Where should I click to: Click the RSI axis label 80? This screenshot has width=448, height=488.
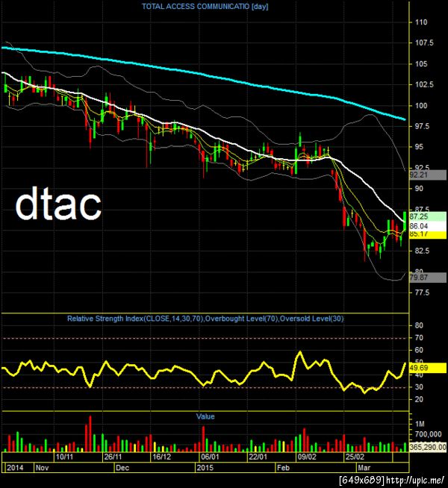(x=419, y=325)
